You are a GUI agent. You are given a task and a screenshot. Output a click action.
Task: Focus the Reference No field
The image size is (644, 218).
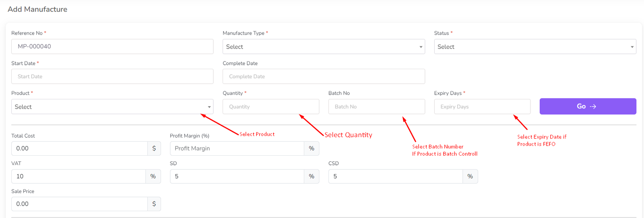pyautogui.click(x=112, y=47)
